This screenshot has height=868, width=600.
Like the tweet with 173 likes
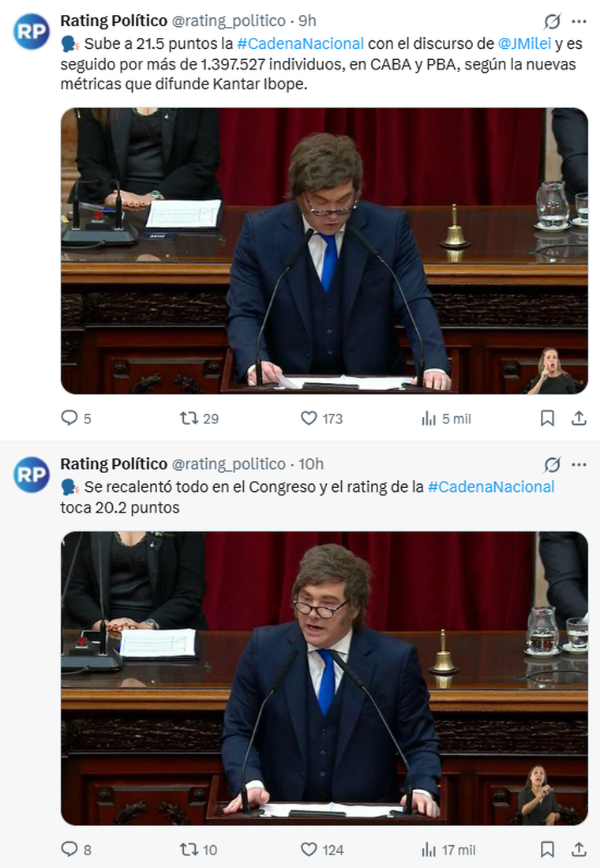309,419
